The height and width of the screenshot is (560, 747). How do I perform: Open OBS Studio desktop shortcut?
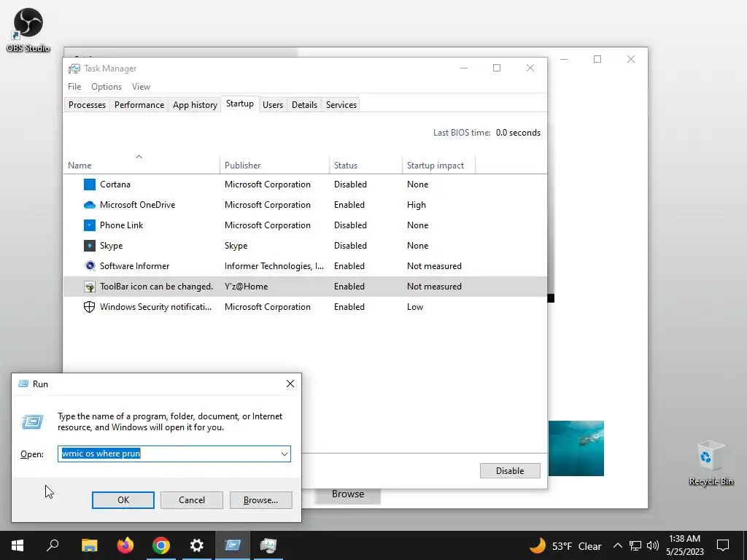[28, 30]
